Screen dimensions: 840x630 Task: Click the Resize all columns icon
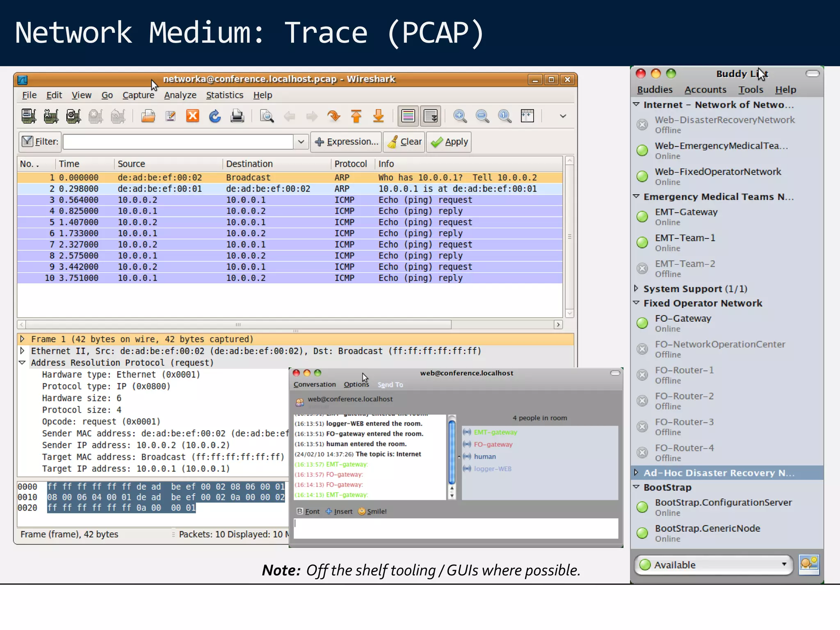point(527,116)
